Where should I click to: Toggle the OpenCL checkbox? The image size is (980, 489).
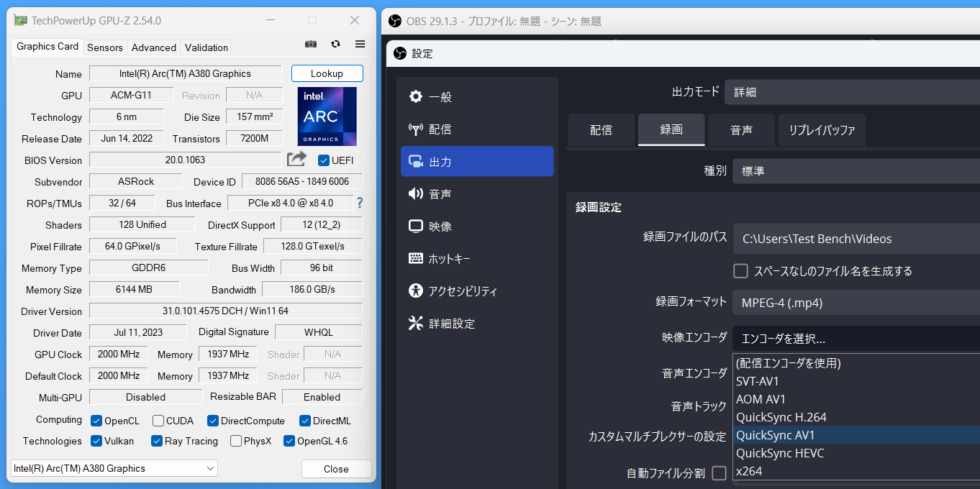point(96,421)
